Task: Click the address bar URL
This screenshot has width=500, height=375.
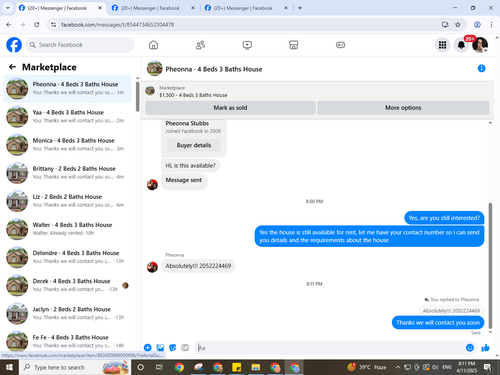Action: click(117, 25)
